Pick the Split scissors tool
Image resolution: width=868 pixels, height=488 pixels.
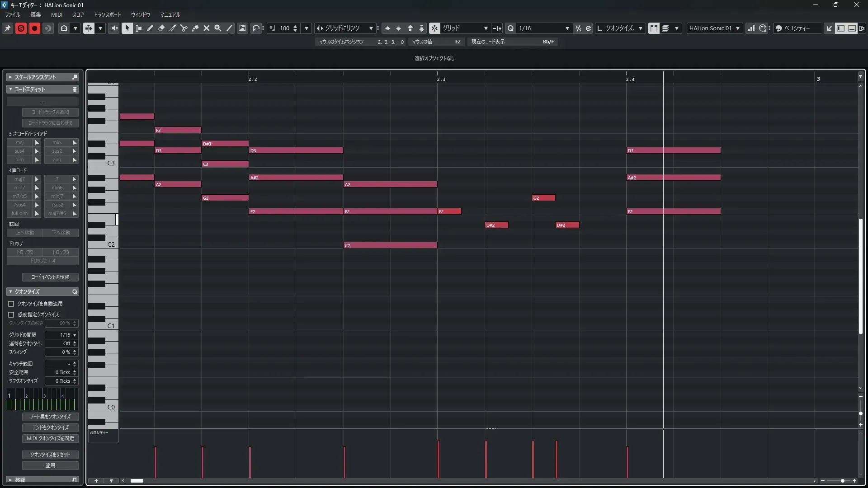point(184,28)
